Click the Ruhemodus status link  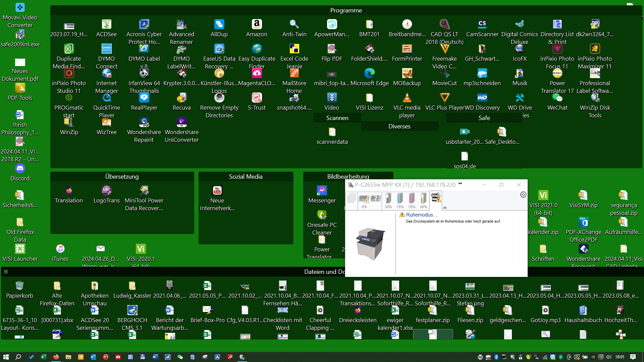coord(420,215)
